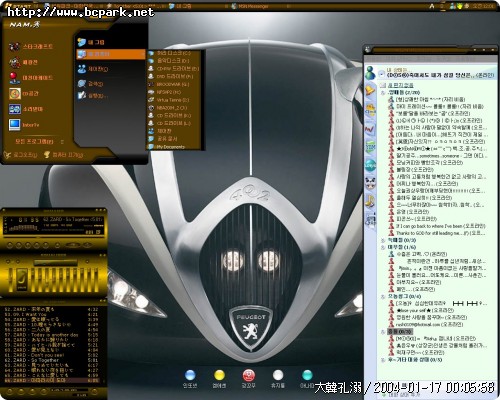This screenshot has height=400, width=500.
Task: Click Winamp play button
Action: pos(19,245)
